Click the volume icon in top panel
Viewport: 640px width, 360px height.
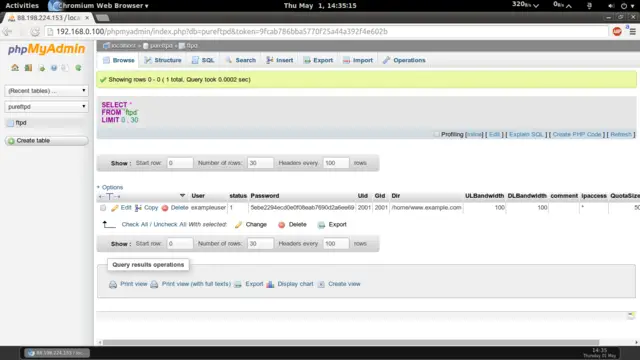[x=611, y=6]
